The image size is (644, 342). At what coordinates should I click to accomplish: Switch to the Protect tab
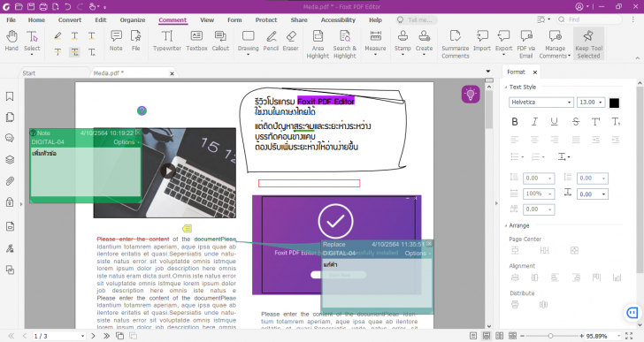266,19
